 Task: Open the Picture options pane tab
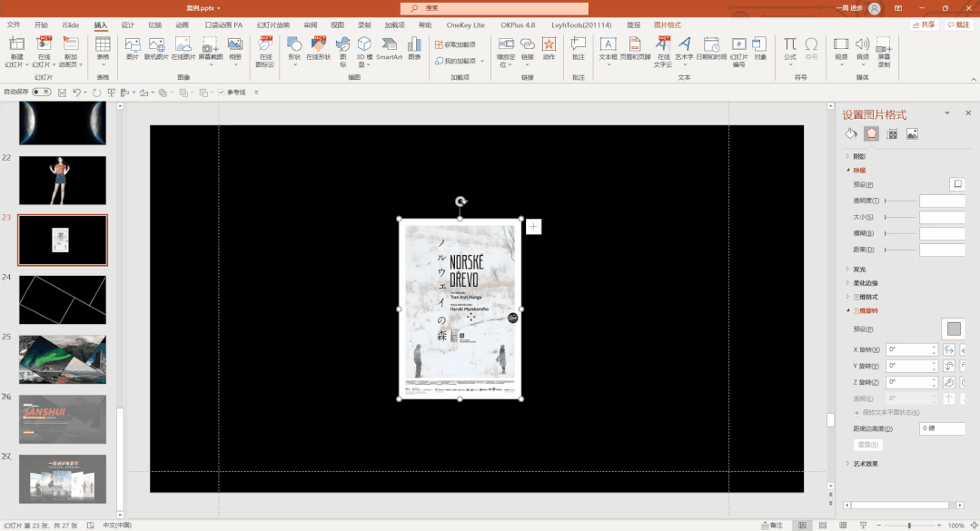pyautogui.click(x=913, y=133)
